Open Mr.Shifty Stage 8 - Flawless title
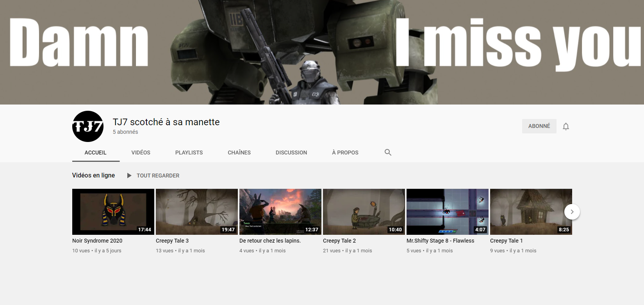Image resolution: width=644 pixels, height=305 pixels. (x=441, y=241)
